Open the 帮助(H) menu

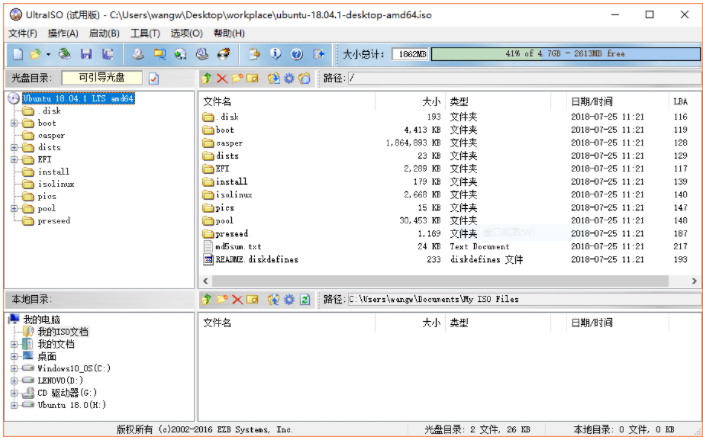[229, 34]
